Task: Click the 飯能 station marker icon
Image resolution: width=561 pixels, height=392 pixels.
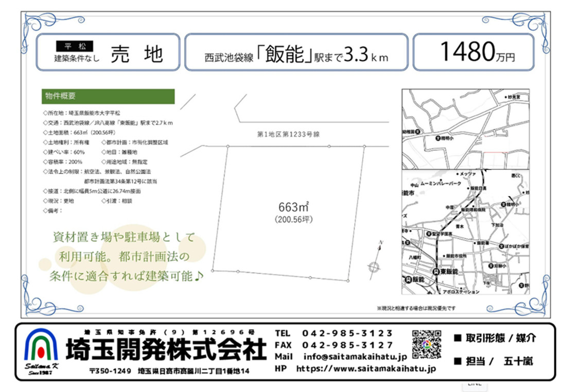Action: click(x=409, y=279)
